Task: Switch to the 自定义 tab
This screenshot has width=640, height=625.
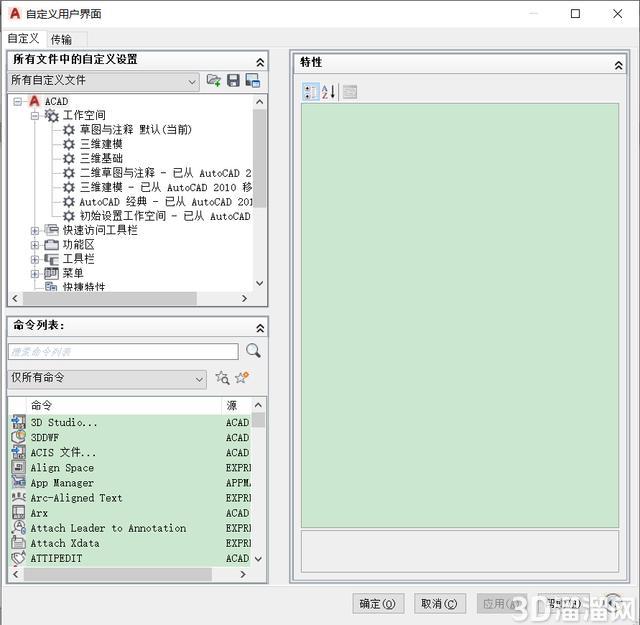Action: [23, 39]
